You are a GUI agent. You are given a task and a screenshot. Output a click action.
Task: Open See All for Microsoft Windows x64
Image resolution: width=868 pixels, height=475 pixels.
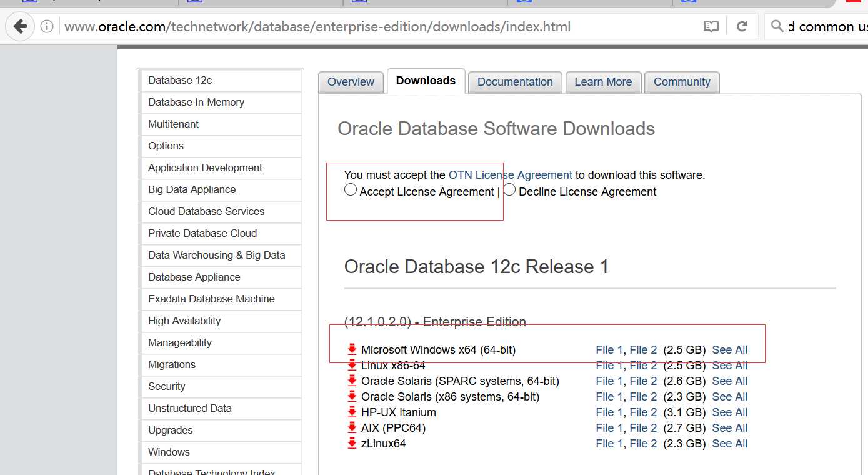pyautogui.click(x=730, y=350)
